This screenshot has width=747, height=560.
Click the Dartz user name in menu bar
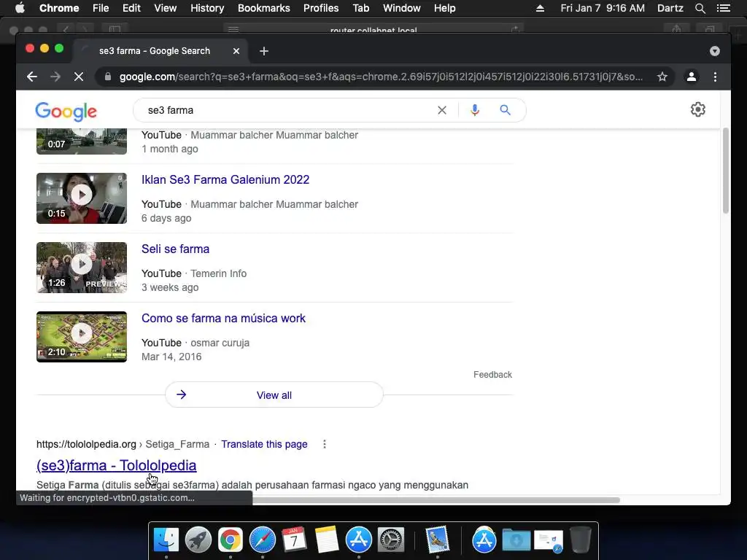click(x=670, y=8)
